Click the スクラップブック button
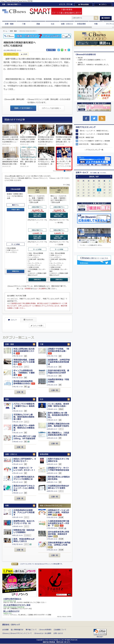This screenshot has height=644, width=114. [11, 54]
